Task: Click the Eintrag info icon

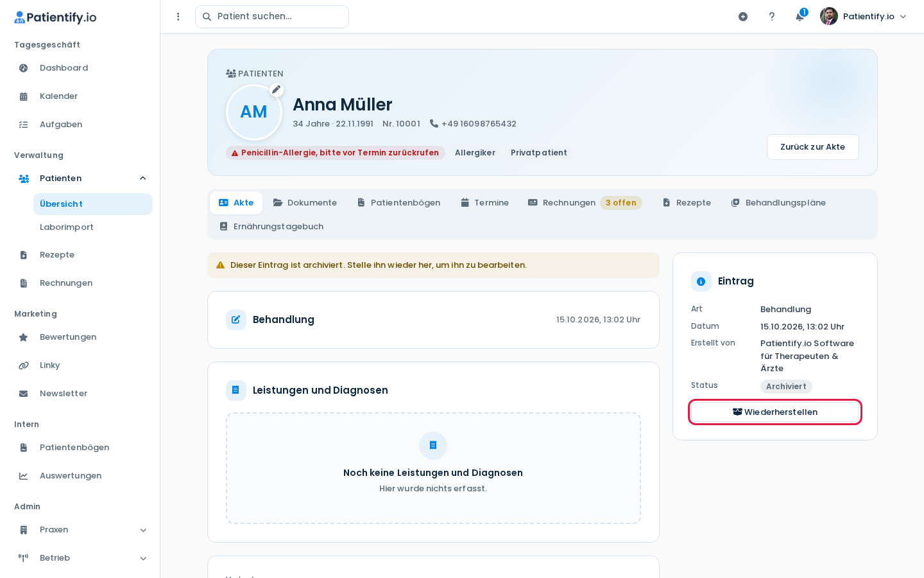Action: (x=701, y=281)
